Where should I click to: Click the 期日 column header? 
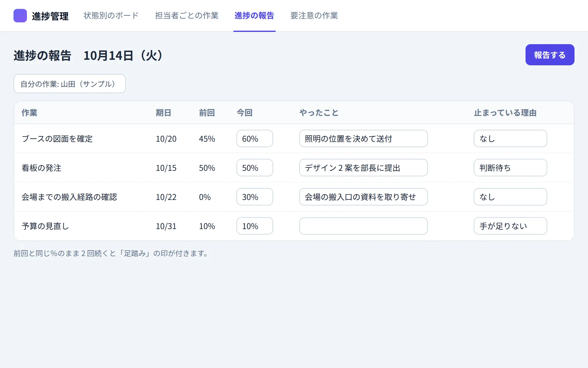coord(164,113)
